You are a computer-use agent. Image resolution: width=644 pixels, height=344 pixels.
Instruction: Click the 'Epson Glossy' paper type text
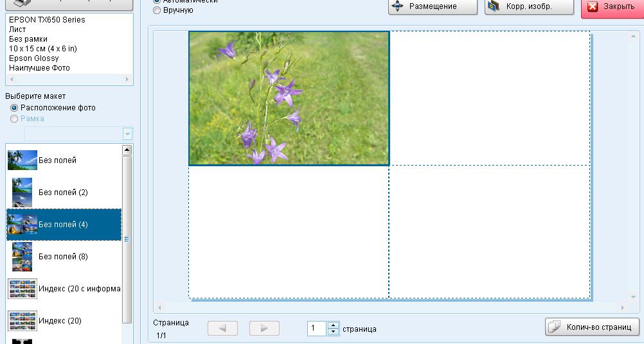(x=33, y=58)
